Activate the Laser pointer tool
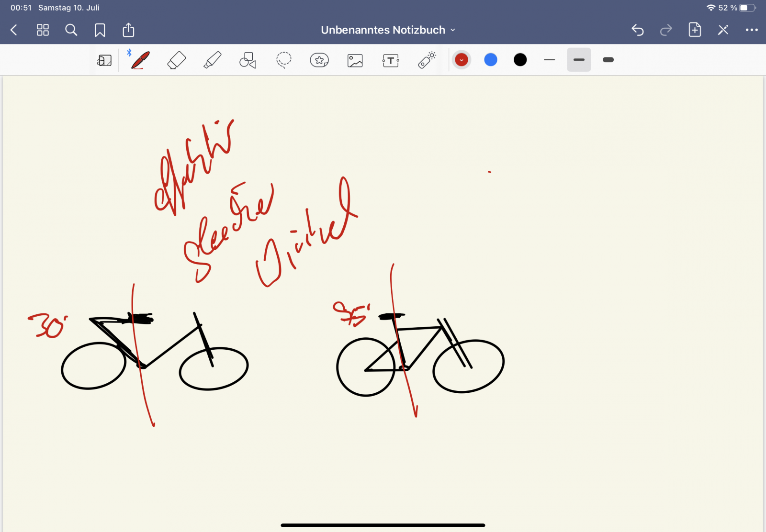The height and width of the screenshot is (532, 766). [427, 60]
